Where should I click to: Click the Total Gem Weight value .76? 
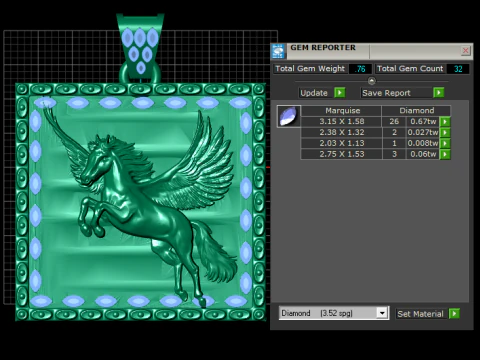coord(360,69)
